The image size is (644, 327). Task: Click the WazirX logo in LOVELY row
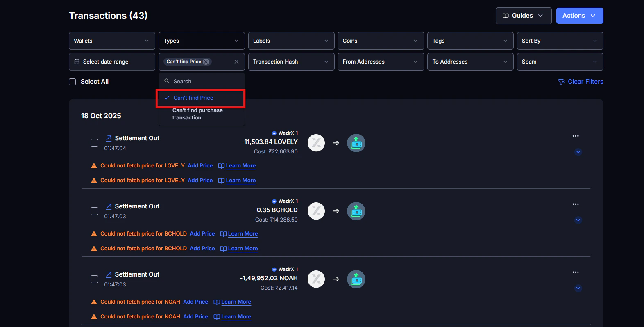tap(316, 143)
